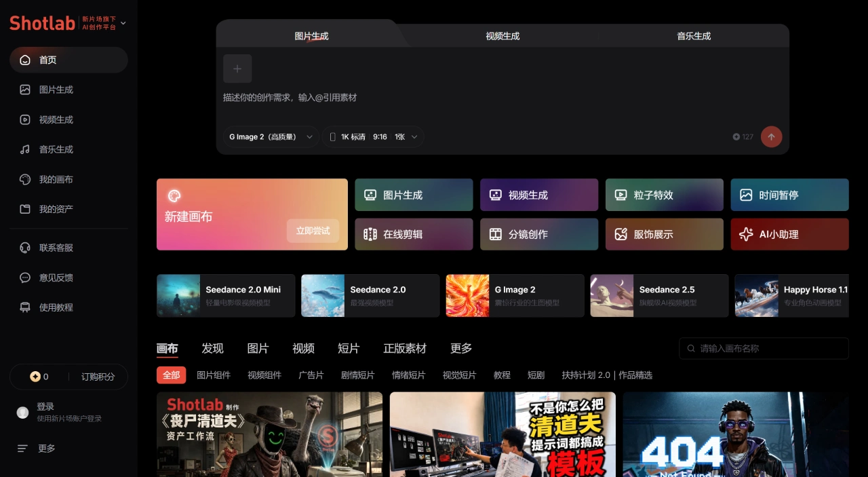Select the 图片 section tab
868x477 pixels.
258,348
